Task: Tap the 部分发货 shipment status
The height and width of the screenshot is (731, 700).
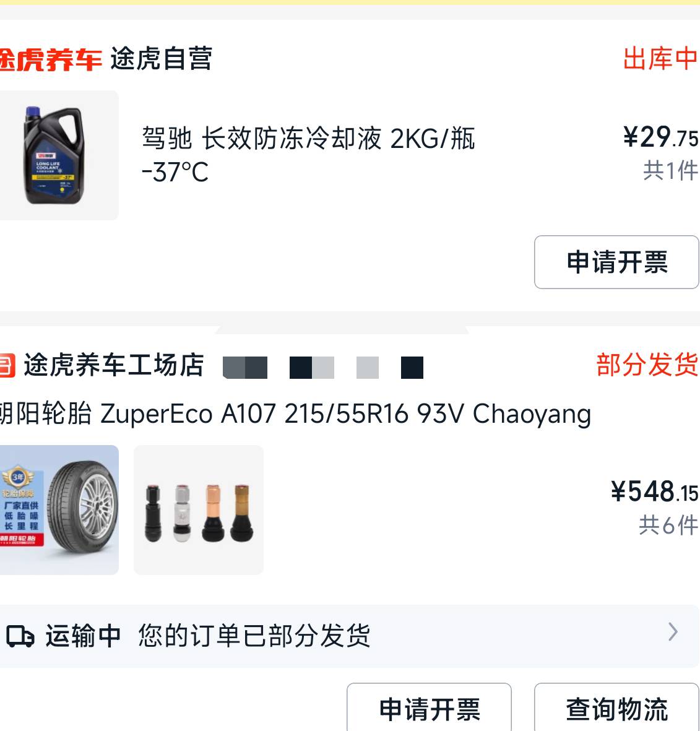Action: tap(647, 365)
